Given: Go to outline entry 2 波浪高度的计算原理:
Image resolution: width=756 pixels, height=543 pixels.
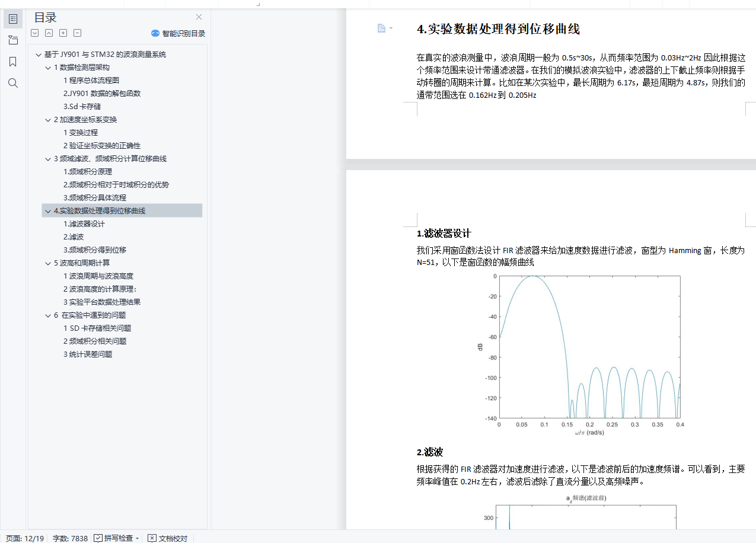Looking at the screenshot, I should 100,289.
